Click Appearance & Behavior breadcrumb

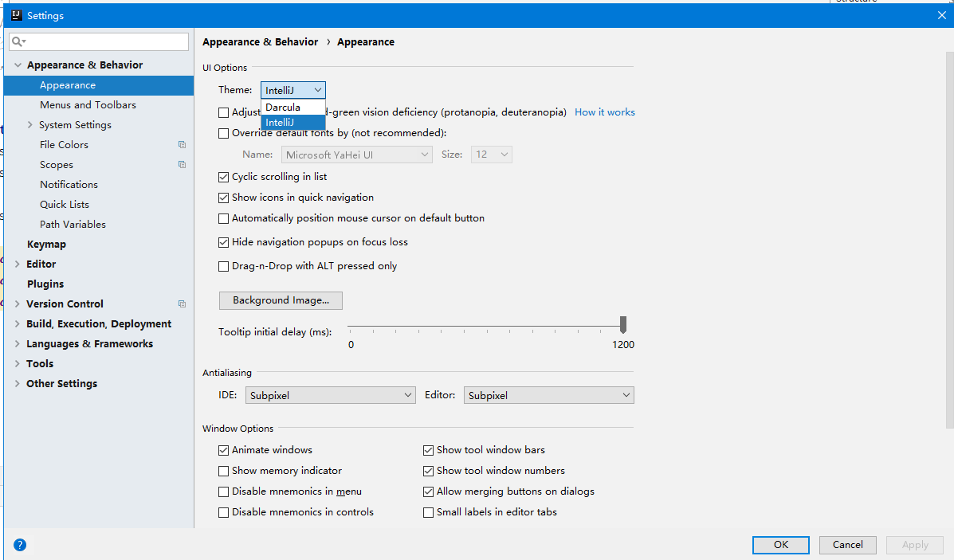261,42
